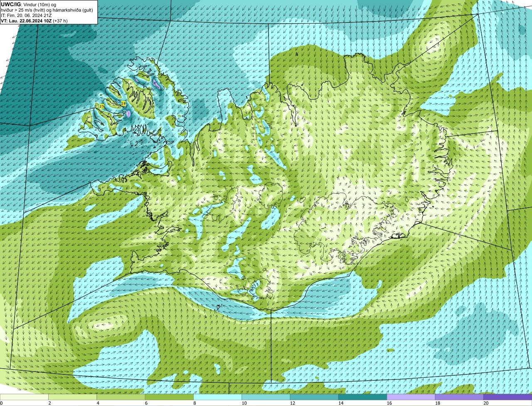Click the 4–6 m/s green legend swatch
Screen dimensions: 532x406
(x=121, y=397)
